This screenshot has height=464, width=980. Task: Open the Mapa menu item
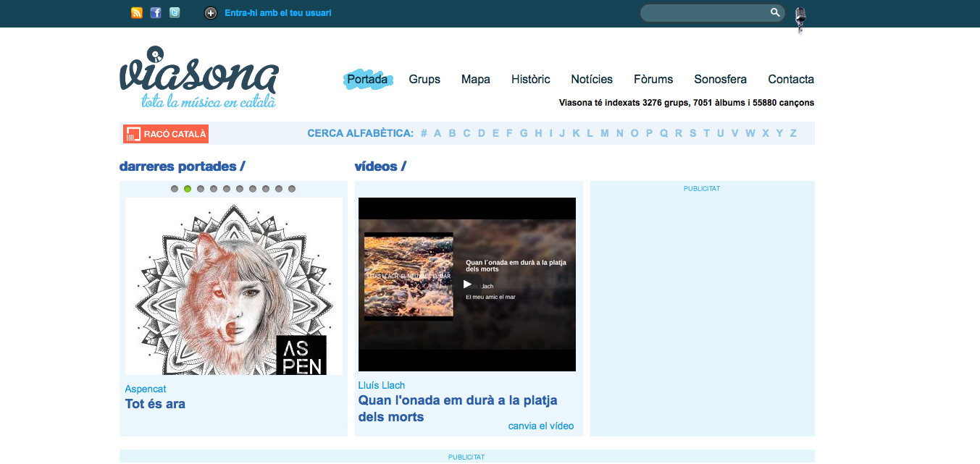click(476, 80)
